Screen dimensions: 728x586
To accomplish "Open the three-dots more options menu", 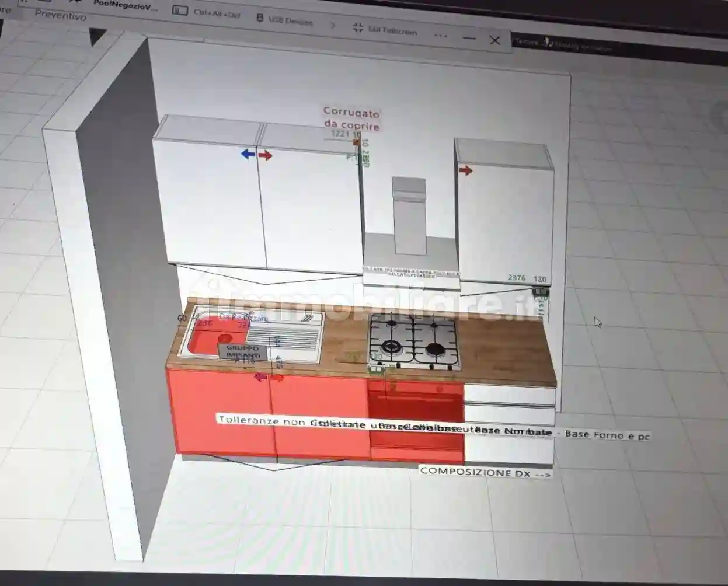I will click(x=441, y=36).
